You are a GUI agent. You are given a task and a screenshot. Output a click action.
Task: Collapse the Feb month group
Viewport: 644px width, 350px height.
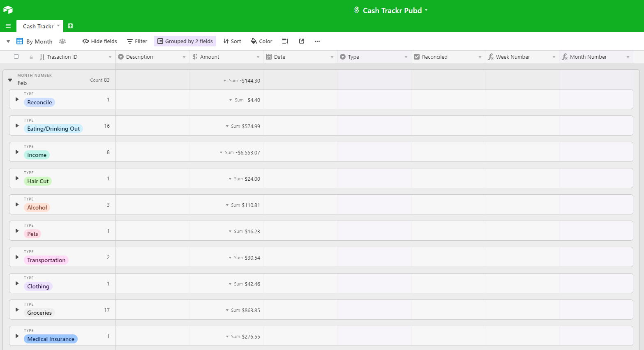click(10, 80)
